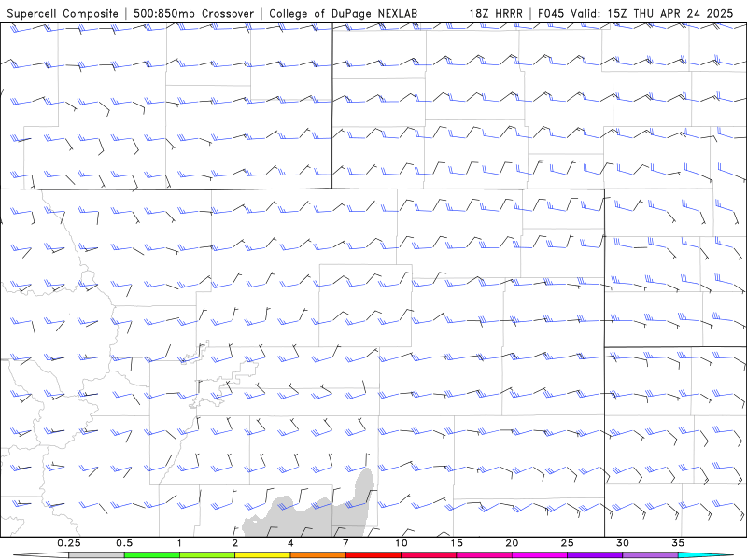Click the legend label '15'
The image size is (747, 560).
point(457,543)
